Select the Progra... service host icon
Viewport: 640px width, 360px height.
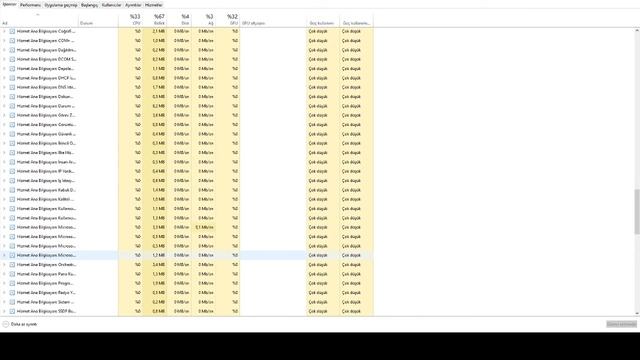[x=12, y=283]
